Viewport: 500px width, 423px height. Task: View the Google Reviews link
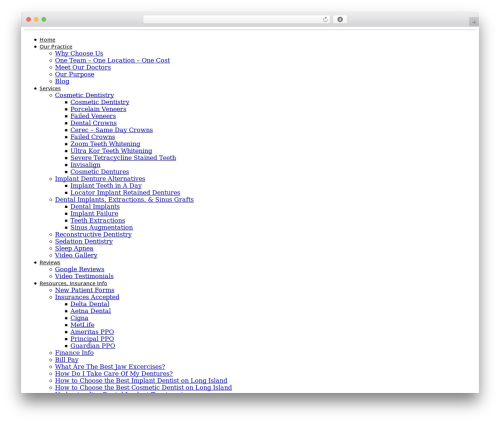click(80, 269)
